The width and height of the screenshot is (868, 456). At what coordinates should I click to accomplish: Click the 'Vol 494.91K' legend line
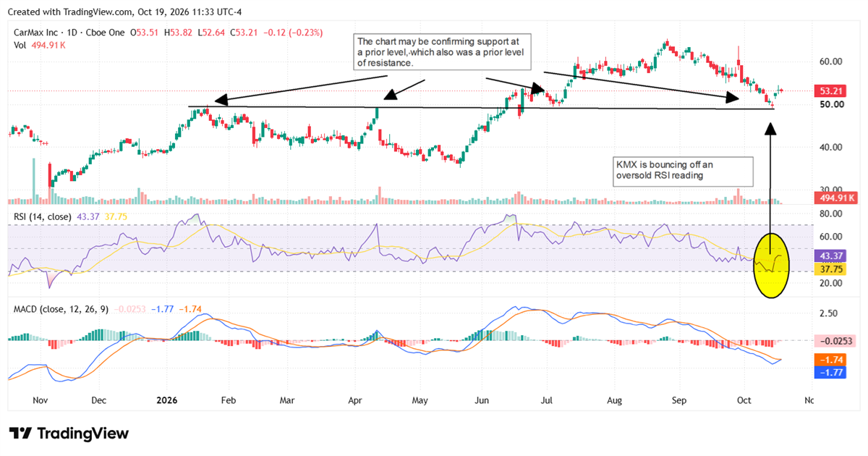(41, 45)
